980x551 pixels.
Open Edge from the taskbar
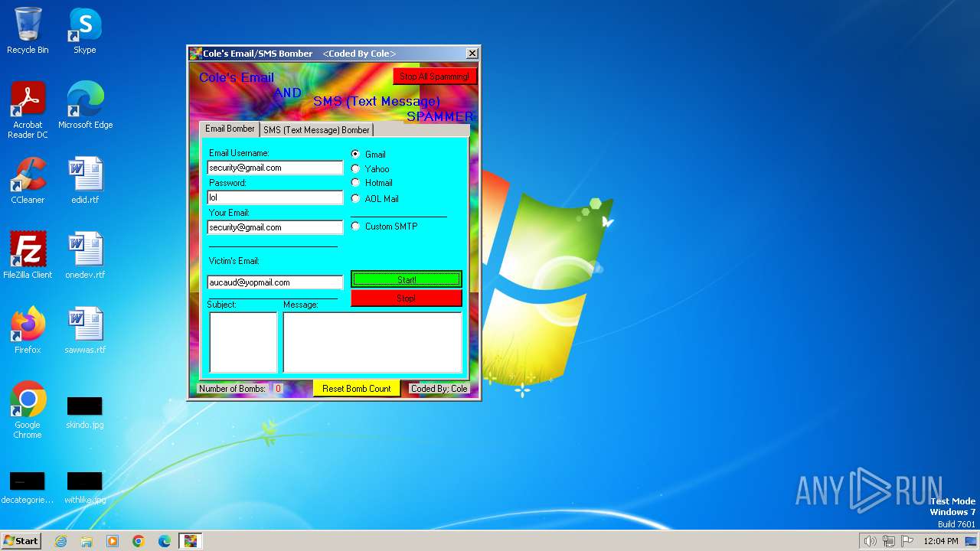click(x=165, y=541)
